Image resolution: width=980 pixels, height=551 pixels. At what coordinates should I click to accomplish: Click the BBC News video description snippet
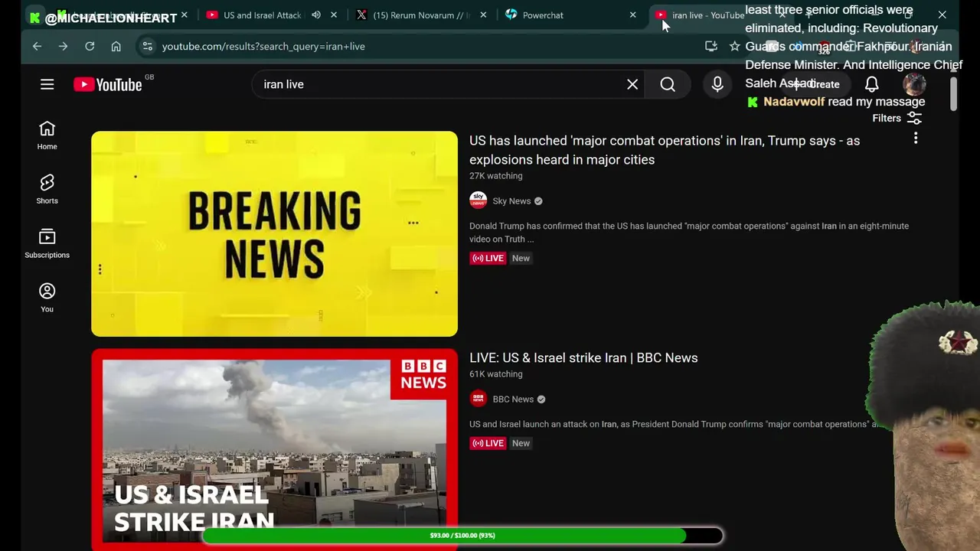(x=674, y=424)
